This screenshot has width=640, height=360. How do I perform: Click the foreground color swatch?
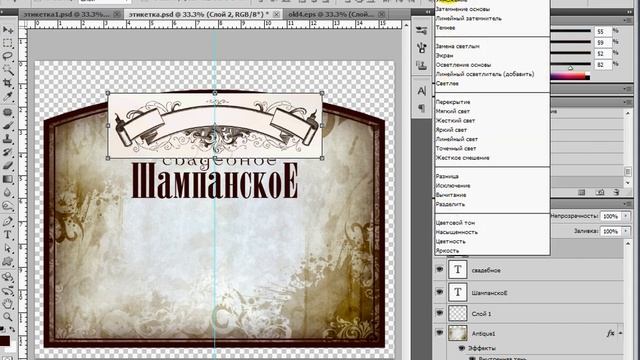[5, 340]
